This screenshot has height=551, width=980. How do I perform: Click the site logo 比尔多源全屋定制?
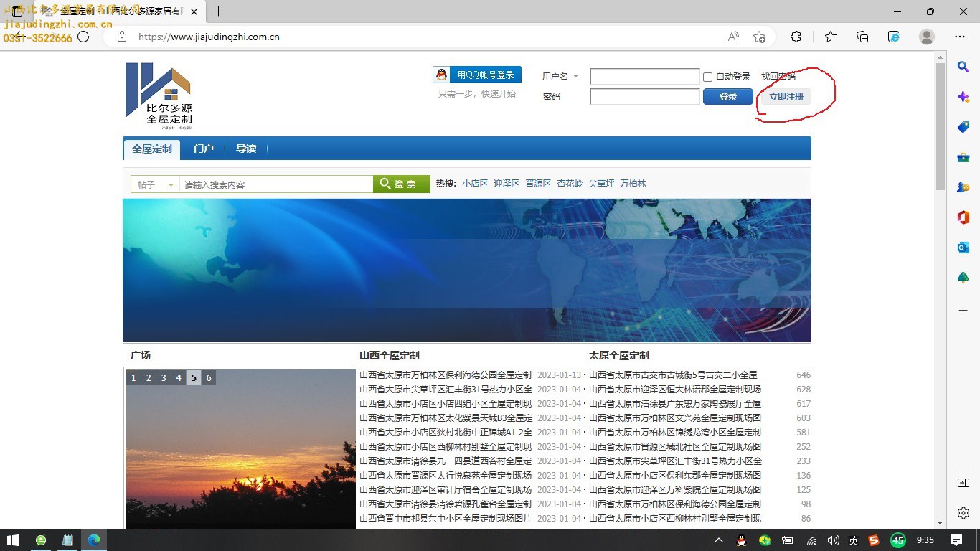click(x=159, y=95)
